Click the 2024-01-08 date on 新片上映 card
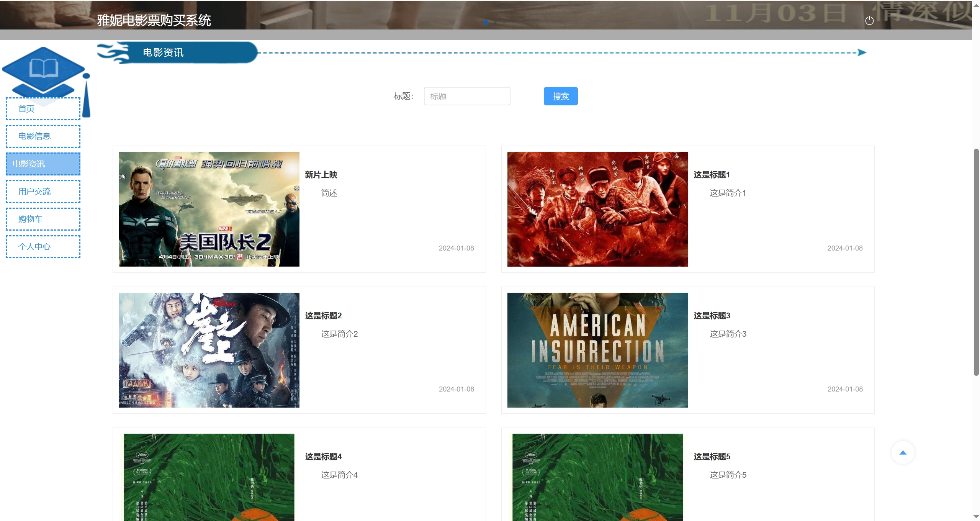This screenshot has width=980, height=521. point(456,248)
